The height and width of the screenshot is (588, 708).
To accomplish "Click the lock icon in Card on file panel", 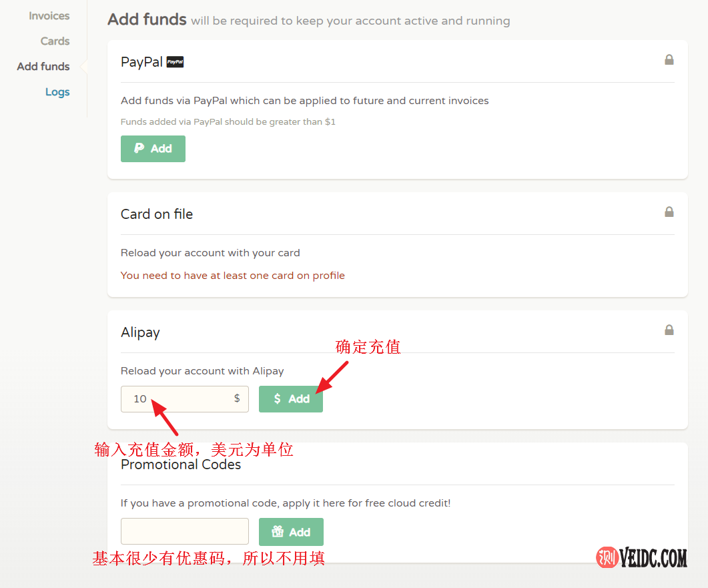I will coord(669,212).
